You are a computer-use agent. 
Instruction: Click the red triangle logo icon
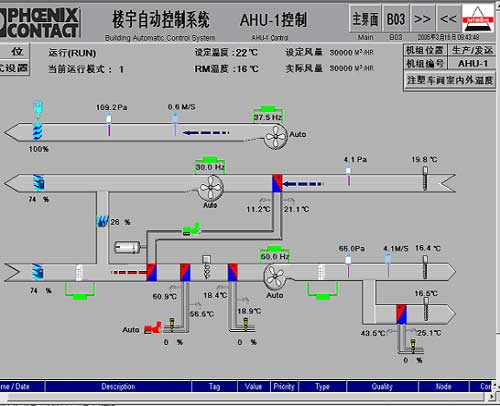477,19
